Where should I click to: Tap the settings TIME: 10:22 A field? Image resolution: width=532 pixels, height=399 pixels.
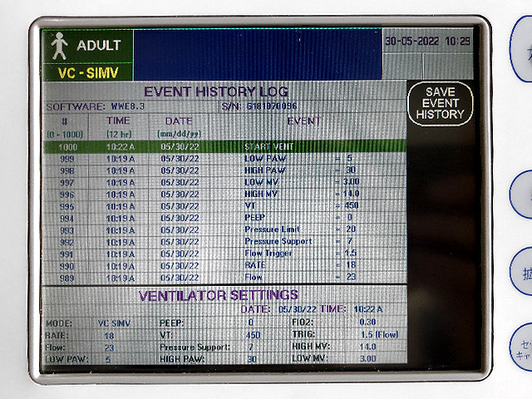(352, 309)
